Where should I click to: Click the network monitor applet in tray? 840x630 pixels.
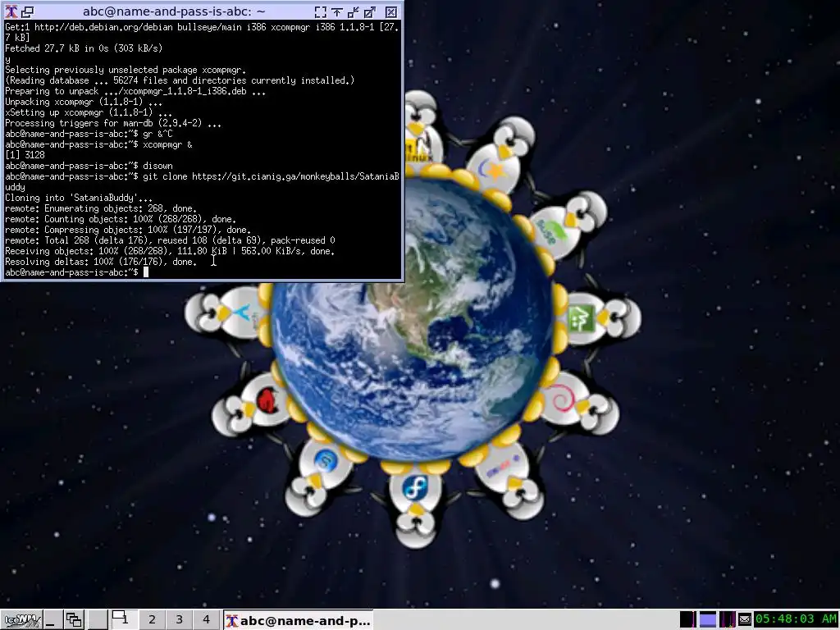click(728, 619)
